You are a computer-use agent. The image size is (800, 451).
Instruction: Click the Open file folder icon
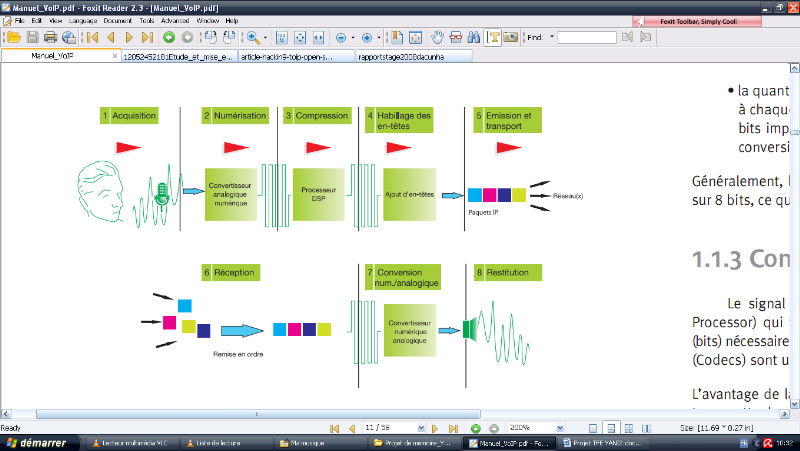click(13, 37)
